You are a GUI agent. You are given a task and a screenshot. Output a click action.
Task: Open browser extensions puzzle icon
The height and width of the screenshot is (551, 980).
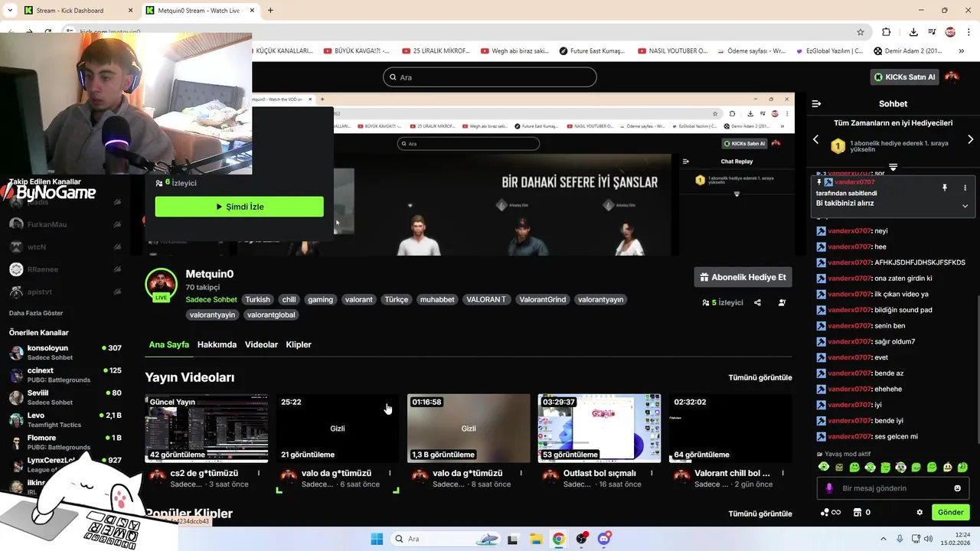pyautogui.click(x=887, y=32)
